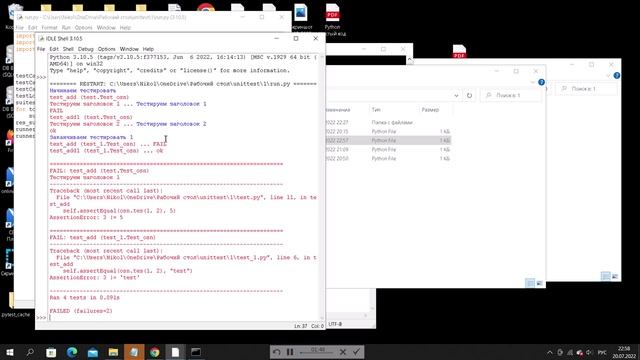640x360 pixels.
Task: Open Format menu in run.py editor window
Action: [x=49, y=28]
